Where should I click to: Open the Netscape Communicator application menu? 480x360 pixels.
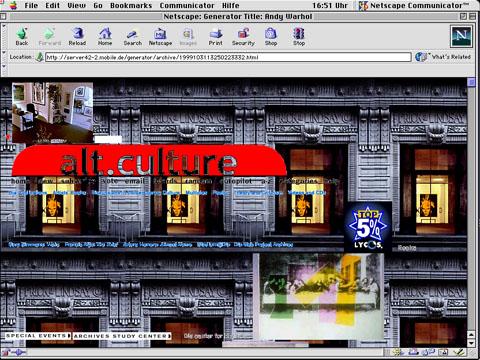tap(413, 6)
